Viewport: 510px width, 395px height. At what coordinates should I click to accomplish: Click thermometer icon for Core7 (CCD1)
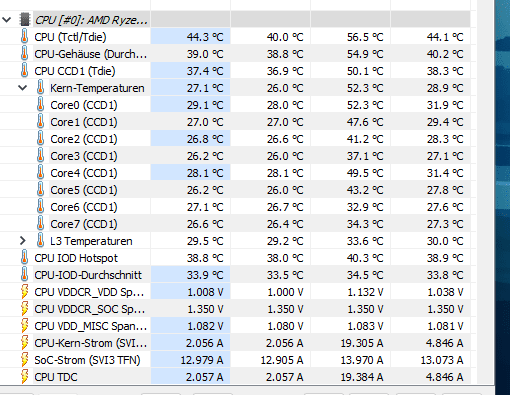(40, 224)
